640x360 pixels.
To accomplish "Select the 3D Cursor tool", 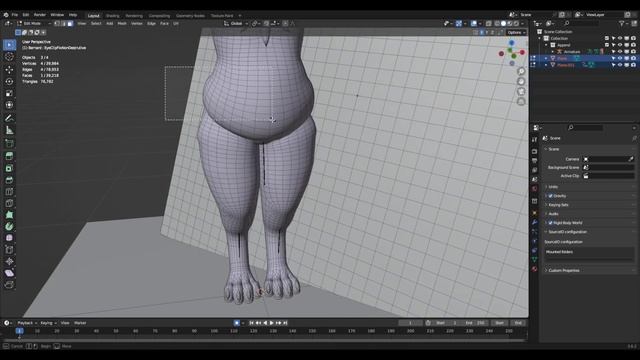I will tap(9, 57).
